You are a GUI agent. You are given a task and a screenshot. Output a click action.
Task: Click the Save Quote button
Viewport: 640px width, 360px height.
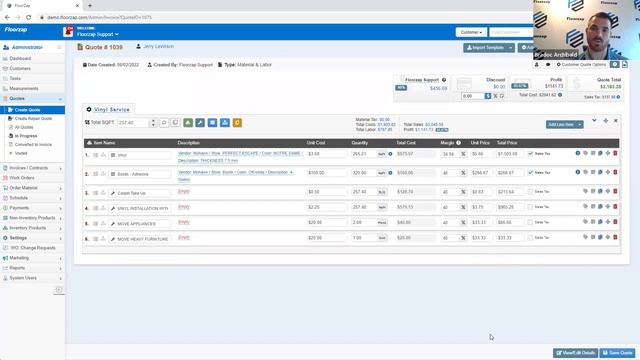(x=617, y=353)
